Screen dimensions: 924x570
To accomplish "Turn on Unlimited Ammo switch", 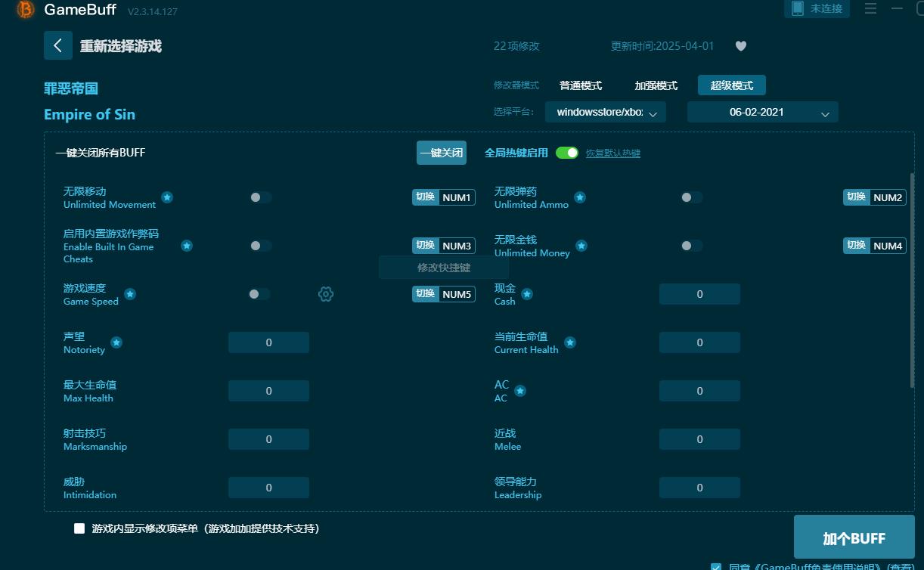I will coord(691,197).
